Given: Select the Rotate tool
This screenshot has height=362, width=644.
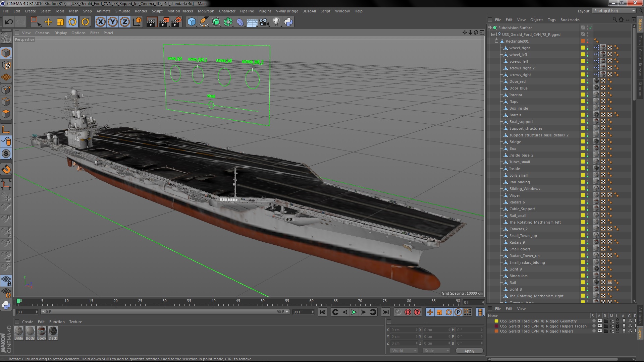Looking at the screenshot, I should pos(72,22).
